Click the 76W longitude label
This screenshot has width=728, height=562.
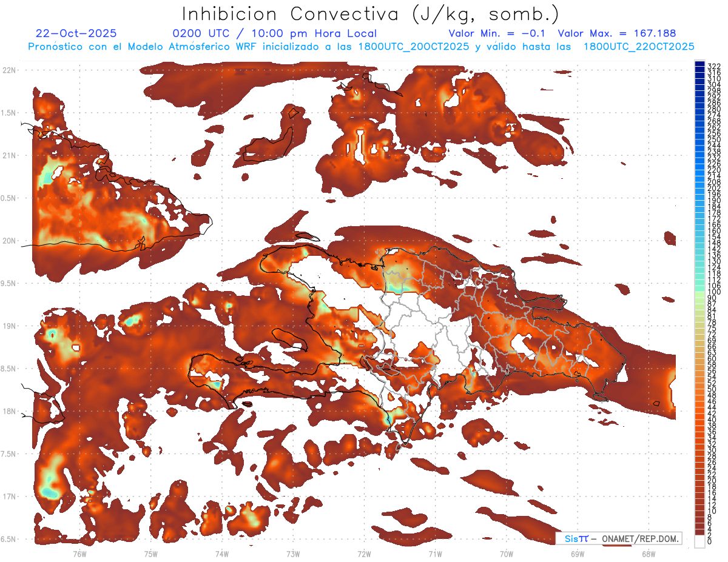(x=79, y=554)
